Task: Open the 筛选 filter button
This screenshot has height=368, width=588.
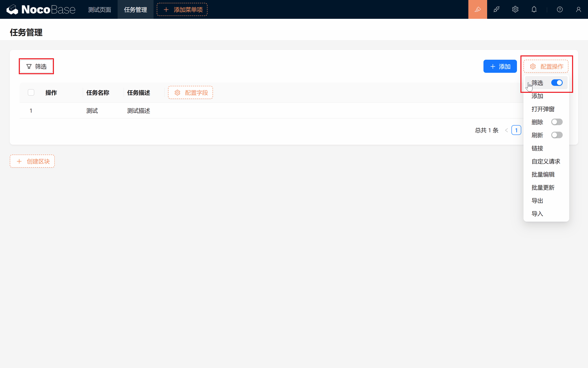Action: point(36,66)
